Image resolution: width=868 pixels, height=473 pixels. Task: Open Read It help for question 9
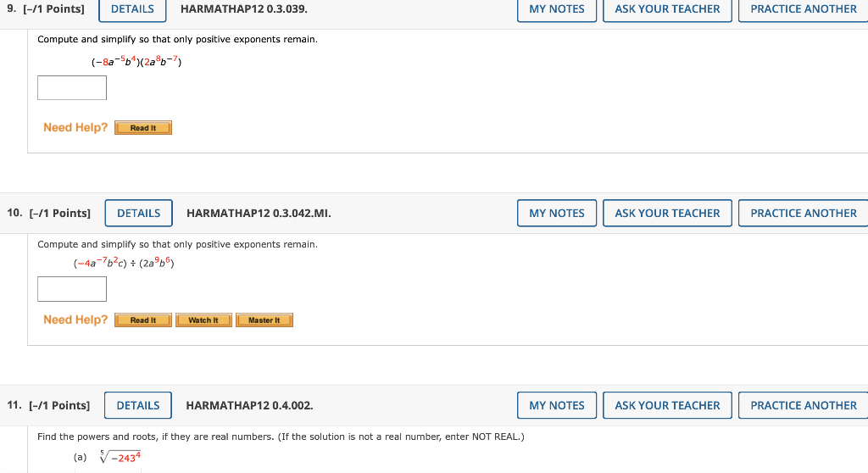[x=143, y=128]
